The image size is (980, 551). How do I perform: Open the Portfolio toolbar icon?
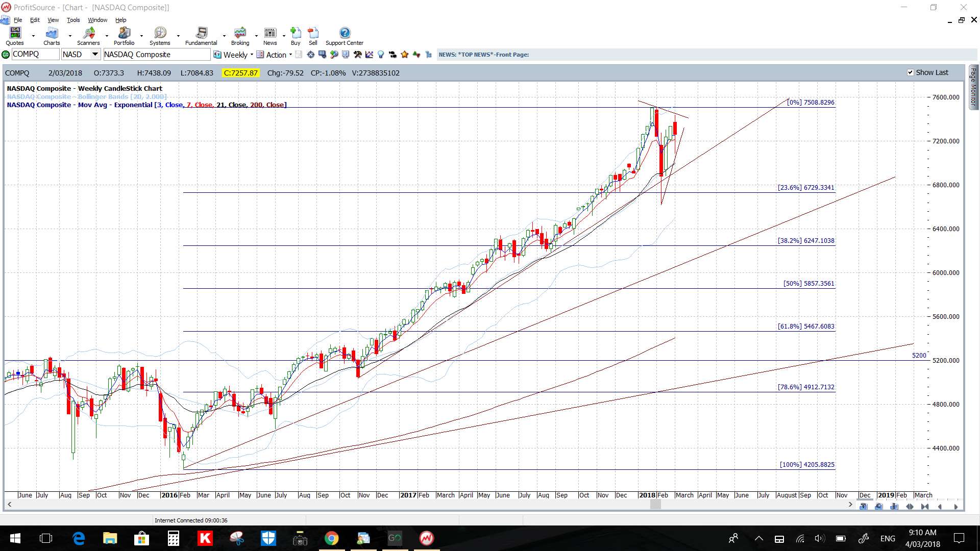tap(124, 36)
